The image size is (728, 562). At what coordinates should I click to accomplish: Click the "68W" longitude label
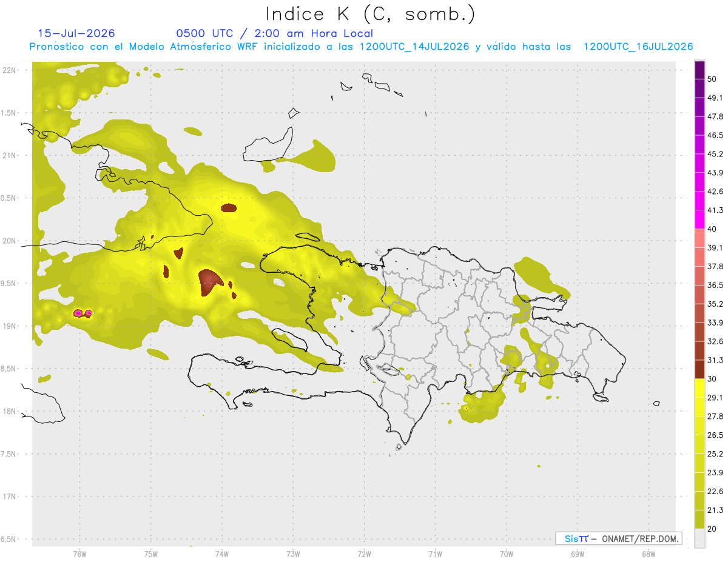pyautogui.click(x=649, y=554)
